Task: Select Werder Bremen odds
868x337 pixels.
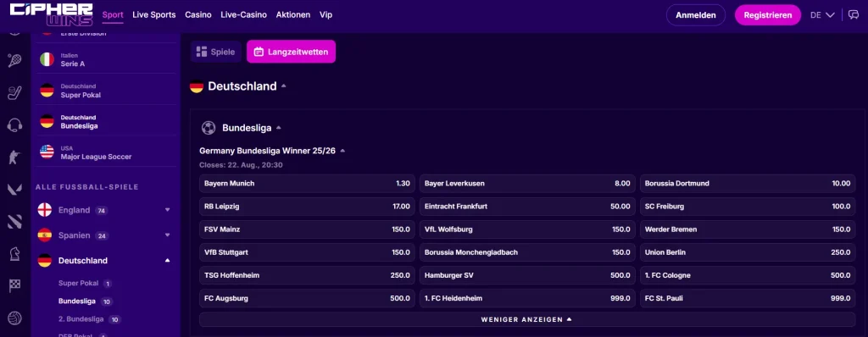Action: pyautogui.click(x=748, y=229)
